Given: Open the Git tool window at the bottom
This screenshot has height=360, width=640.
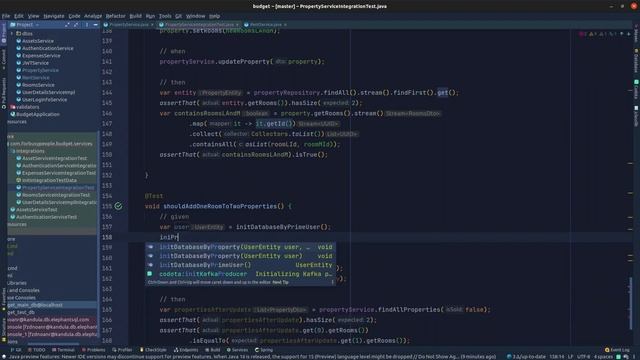Looking at the screenshot, I should [16, 350].
